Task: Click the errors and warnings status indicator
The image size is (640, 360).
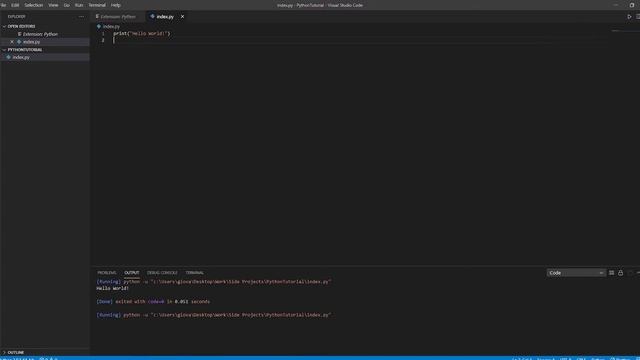Action: coord(49,358)
